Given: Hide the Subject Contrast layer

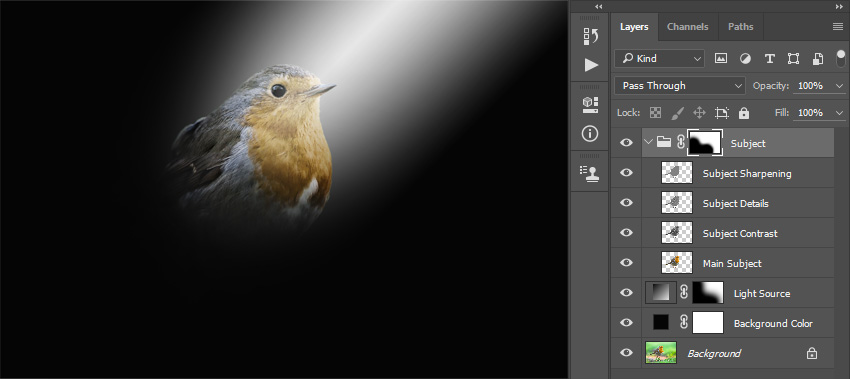Looking at the screenshot, I should (x=626, y=232).
